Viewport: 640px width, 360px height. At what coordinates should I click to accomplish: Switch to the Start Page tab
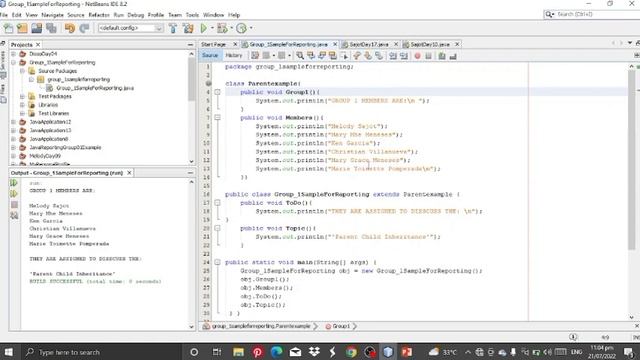pos(213,44)
